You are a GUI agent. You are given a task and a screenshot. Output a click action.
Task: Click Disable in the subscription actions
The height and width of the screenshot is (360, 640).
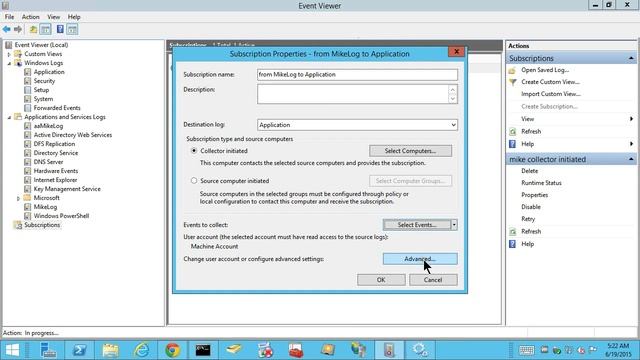pos(531,207)
